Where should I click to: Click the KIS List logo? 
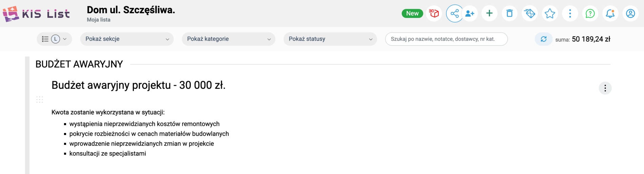(x=36, y=14)
